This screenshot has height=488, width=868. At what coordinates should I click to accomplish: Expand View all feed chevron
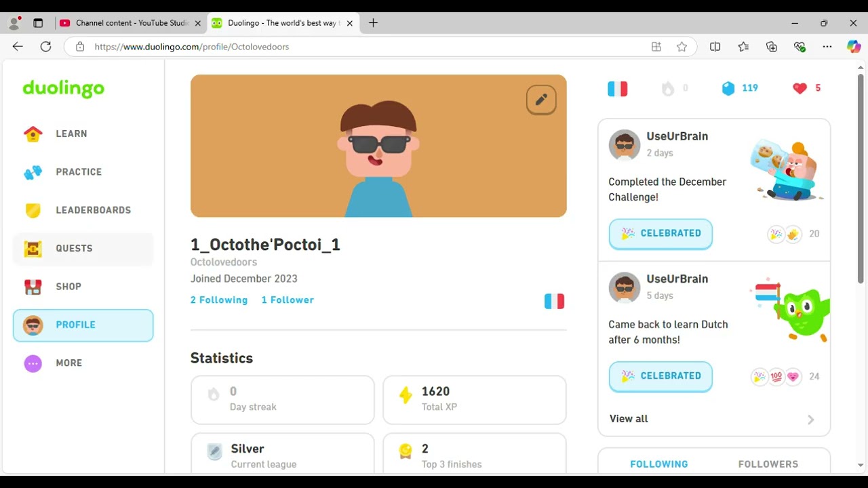tap(811, 420)
